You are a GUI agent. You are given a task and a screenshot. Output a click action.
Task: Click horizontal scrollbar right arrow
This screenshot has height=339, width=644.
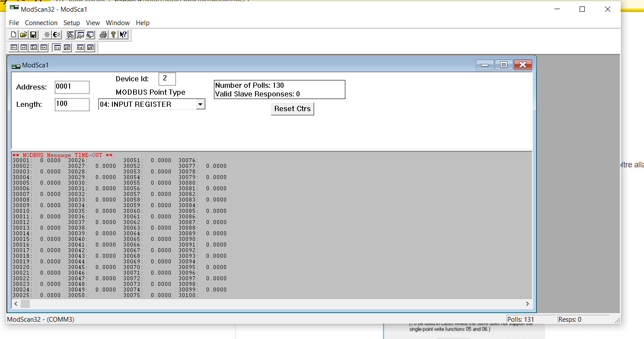[x=527, y=304]
